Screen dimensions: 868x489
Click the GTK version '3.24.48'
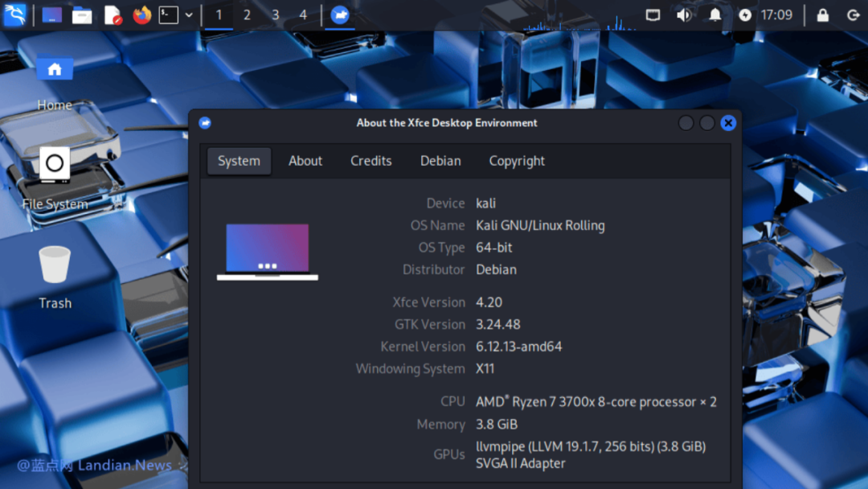click(x=497, y=324)
